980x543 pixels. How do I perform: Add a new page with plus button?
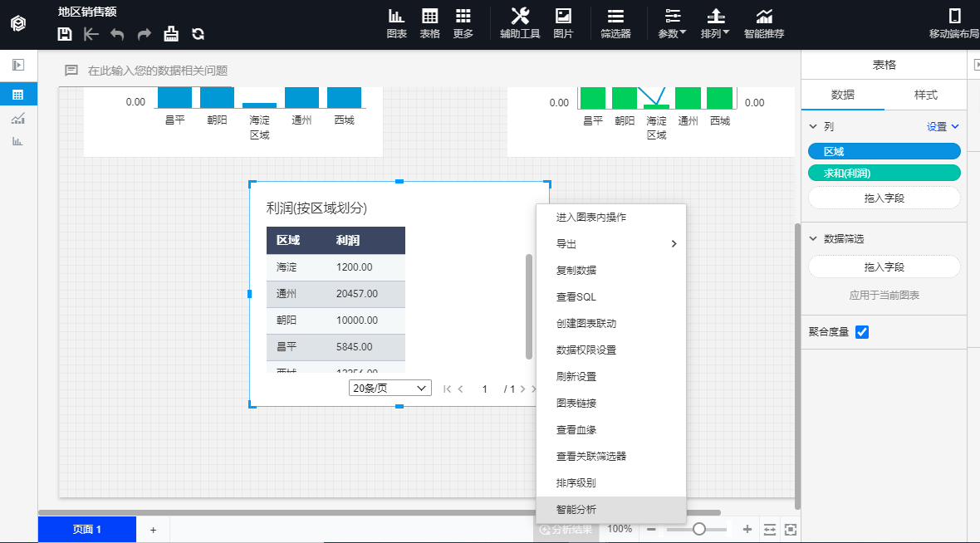tap(153, 530)
